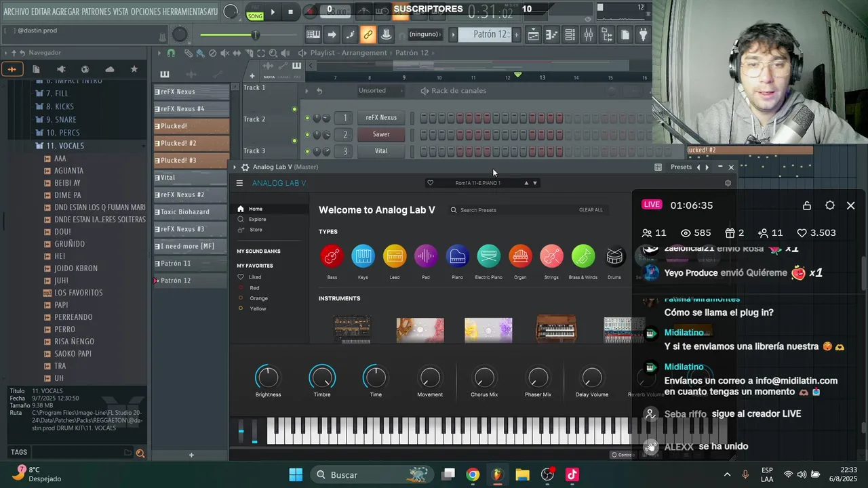Toggle the link multi-controllers button

(x=368, y=35)
